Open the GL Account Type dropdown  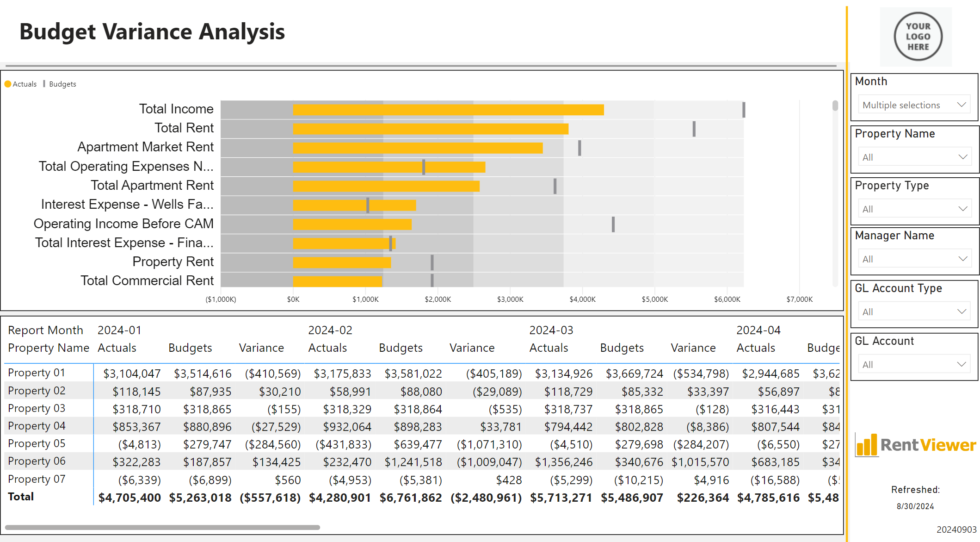962,311
